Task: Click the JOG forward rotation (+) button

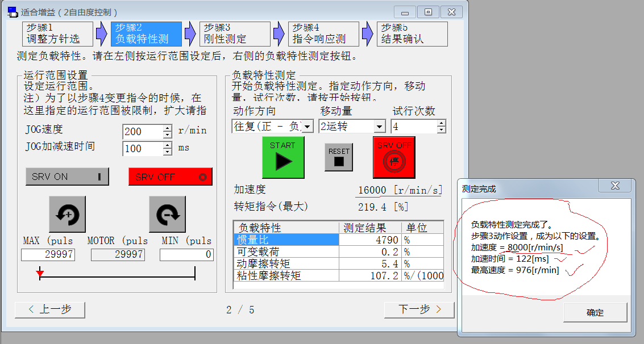Action: [68, 215]
